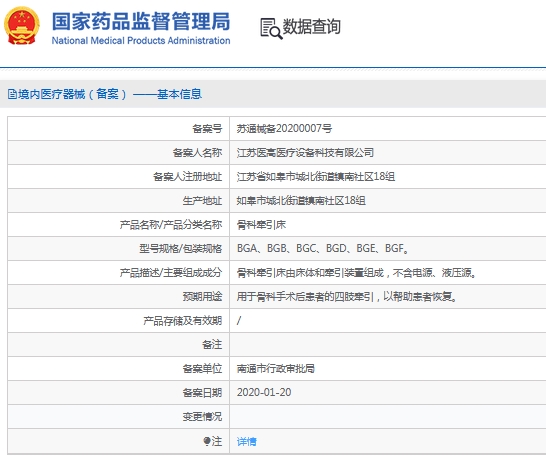The height and width of the screenshot is (462, 546).
Task: Click the 备注 label cell
Action: pyautogui.click(x=118, y=345)
